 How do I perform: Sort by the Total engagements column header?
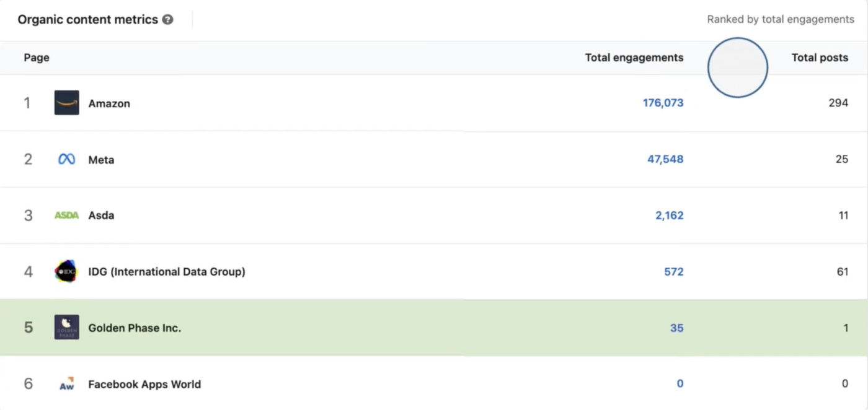tap(634, 57)
